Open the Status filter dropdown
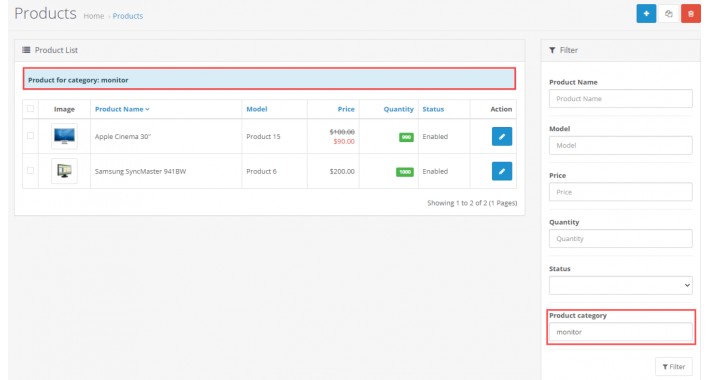 point(620,285)
